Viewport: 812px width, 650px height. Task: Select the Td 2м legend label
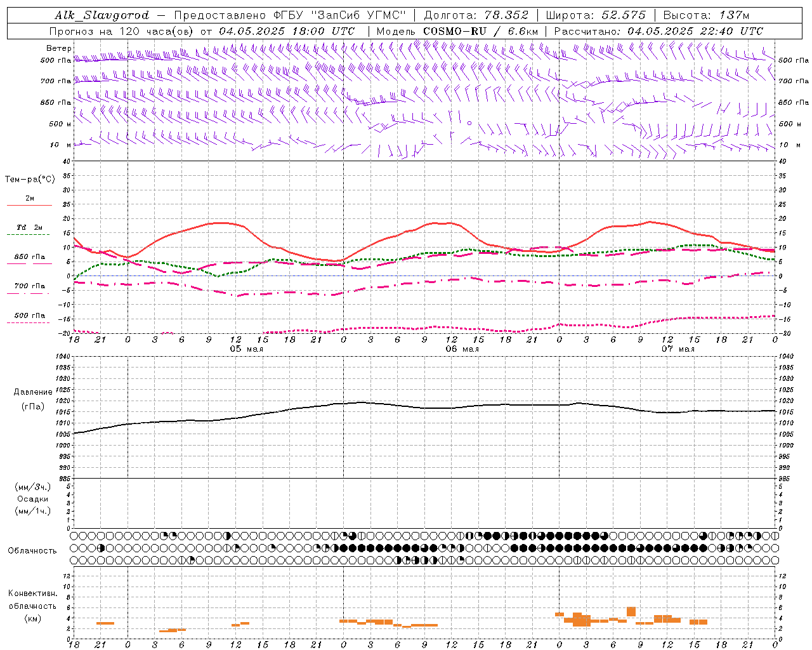(x=29, y=227)
